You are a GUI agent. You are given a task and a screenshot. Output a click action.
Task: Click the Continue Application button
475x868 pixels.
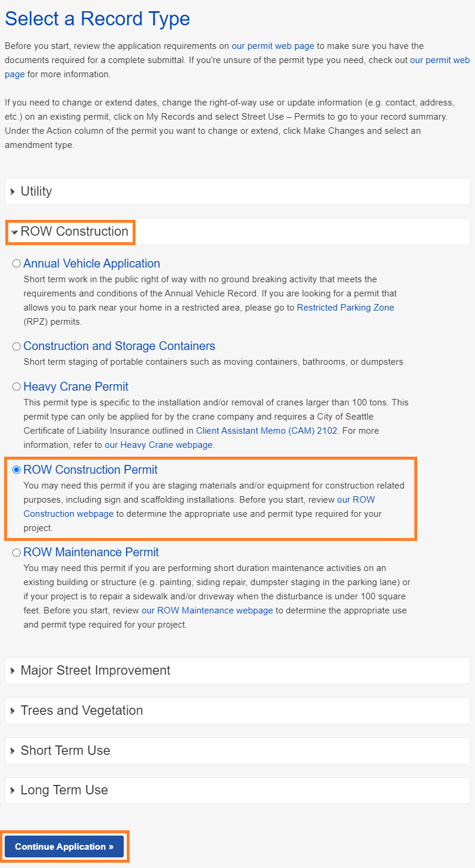tap(64, 847)
